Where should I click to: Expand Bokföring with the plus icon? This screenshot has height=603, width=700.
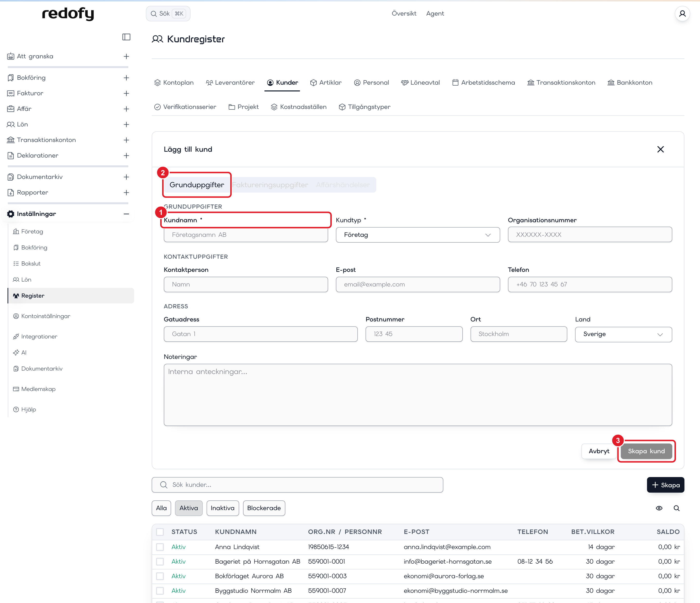pyautogui.click(x=126, y=78)
